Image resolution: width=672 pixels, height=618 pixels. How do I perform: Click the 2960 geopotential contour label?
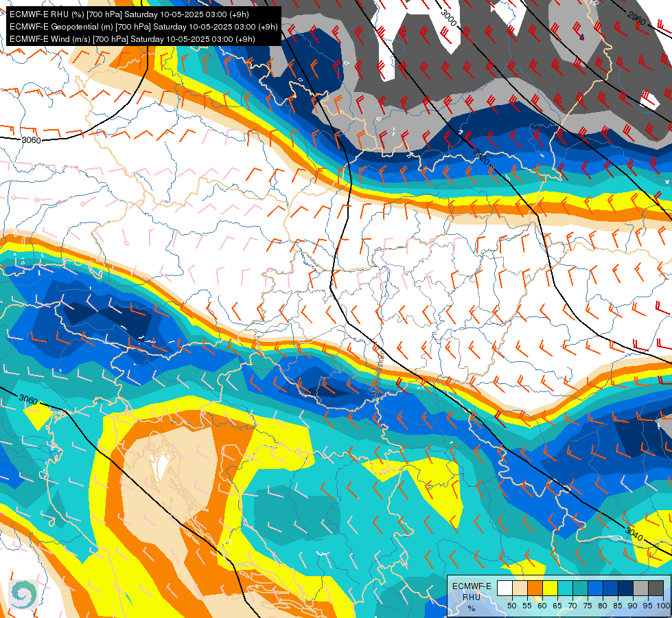[x=636, y=18]
